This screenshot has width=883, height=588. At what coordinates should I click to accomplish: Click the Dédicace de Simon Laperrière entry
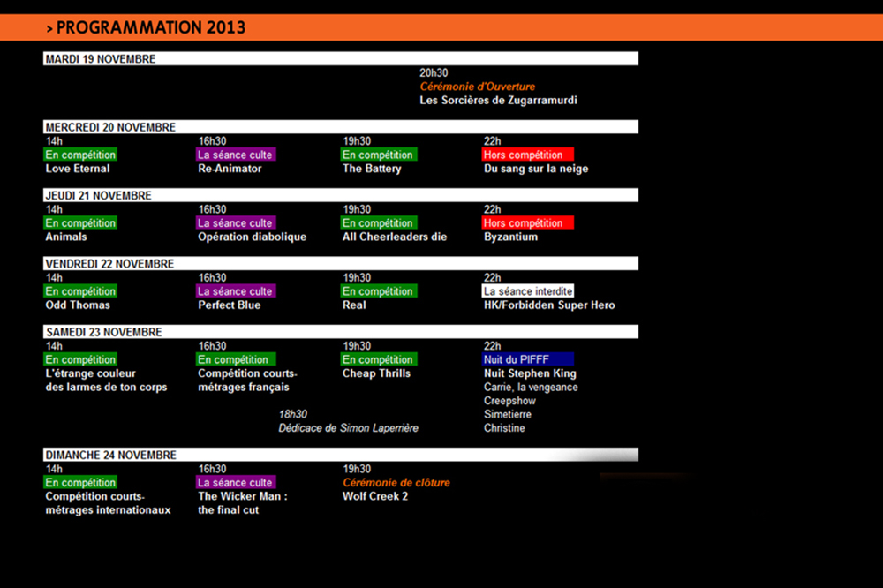(x=348, y=428)
